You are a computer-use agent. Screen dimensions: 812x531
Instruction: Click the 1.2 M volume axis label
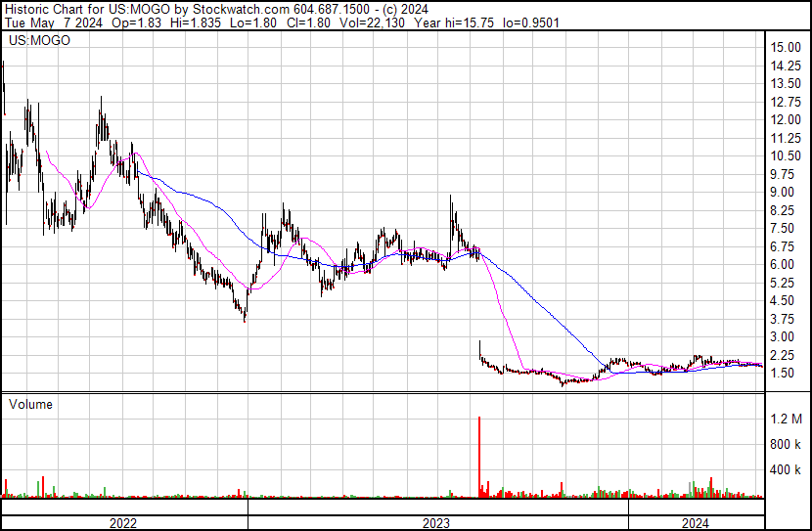[x=787, y=419]
